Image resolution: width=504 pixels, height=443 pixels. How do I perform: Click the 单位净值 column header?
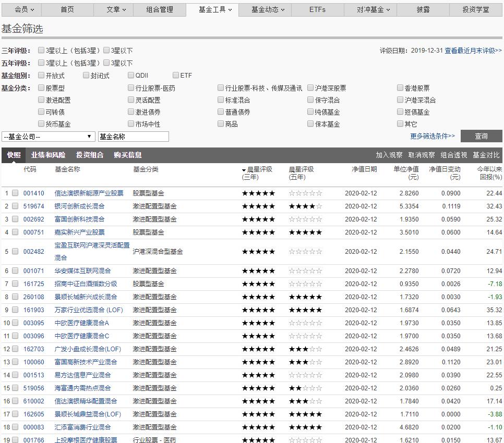[406, 173]
